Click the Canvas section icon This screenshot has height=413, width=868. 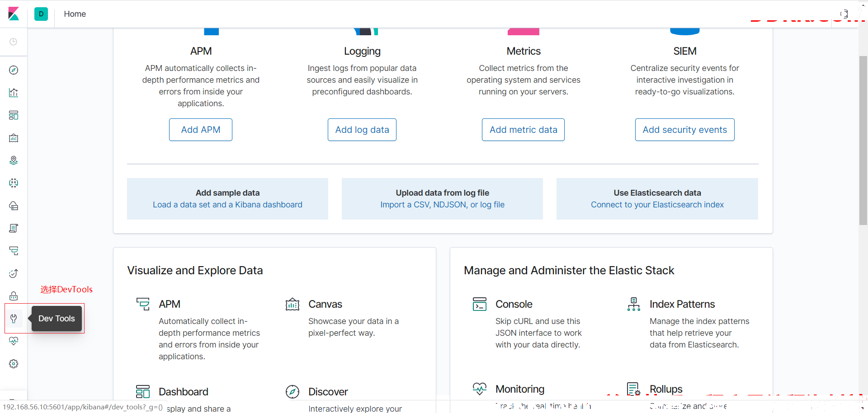[292, 304]
